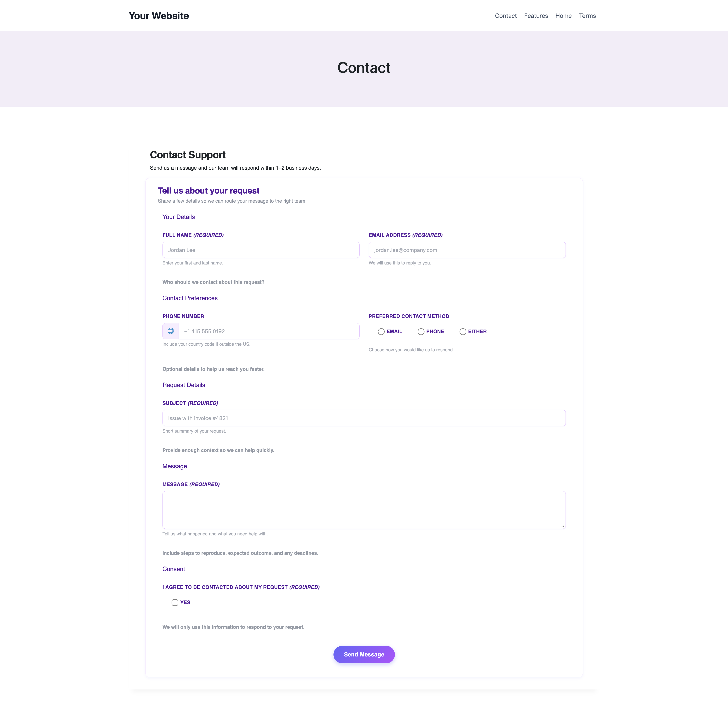Click the Your Website logo text
Viewport: 728px width, 702px height.
click(159, 16)
